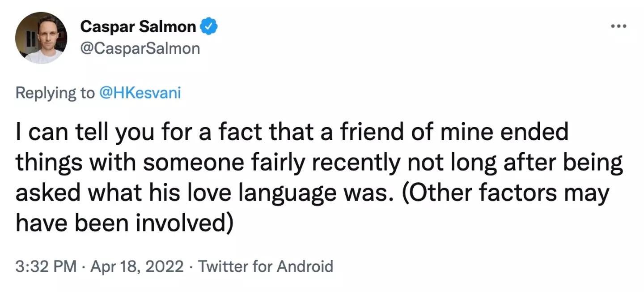This screenshot has width=644, height=292.
Task: Click the words "(Other factors may"
Action: [508, 194]
